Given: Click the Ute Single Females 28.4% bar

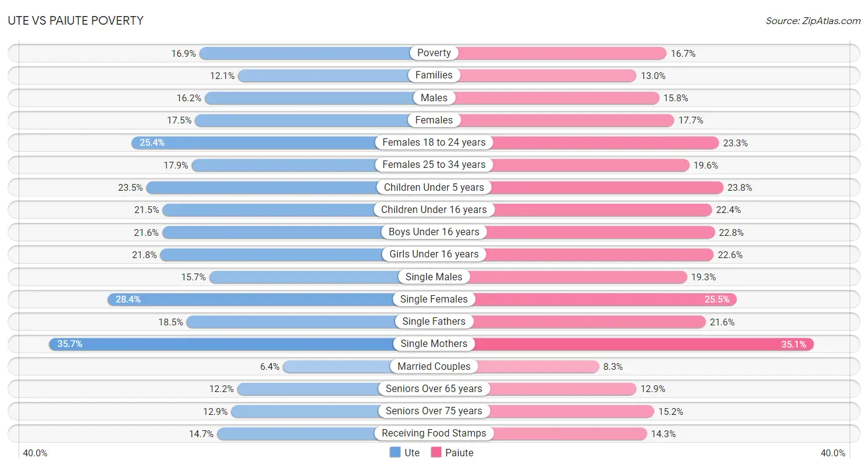Looking at the screenshot, I should coord(271,299).
